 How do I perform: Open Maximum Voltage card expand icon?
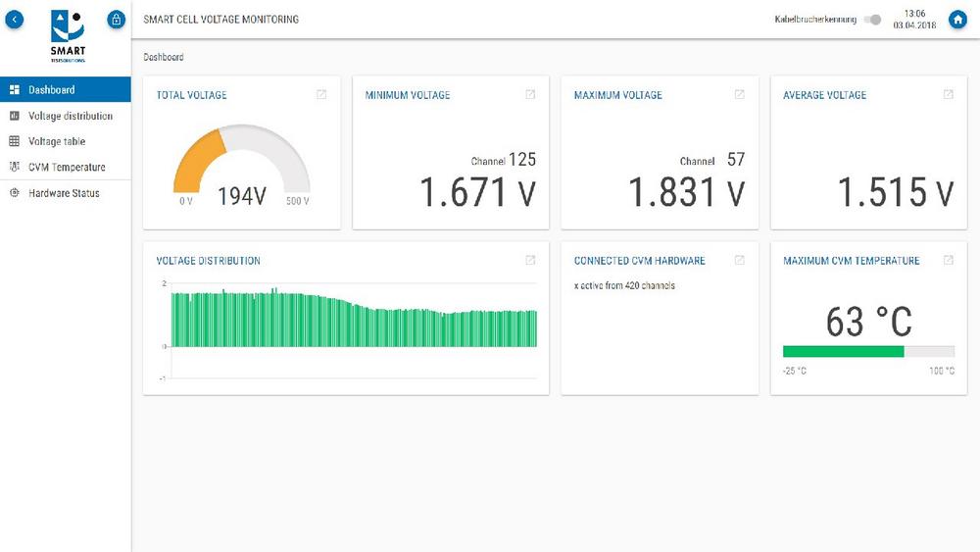[x=739, y=95]
